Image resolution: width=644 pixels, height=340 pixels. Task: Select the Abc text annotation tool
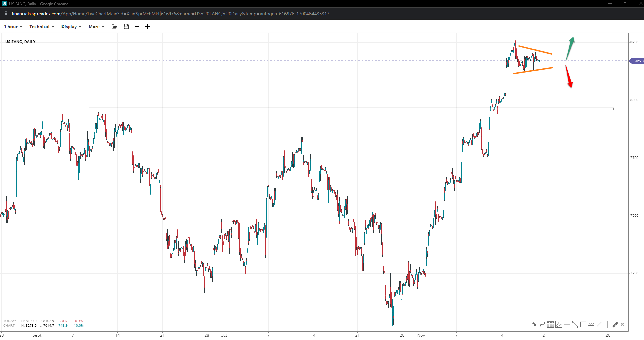591,324
